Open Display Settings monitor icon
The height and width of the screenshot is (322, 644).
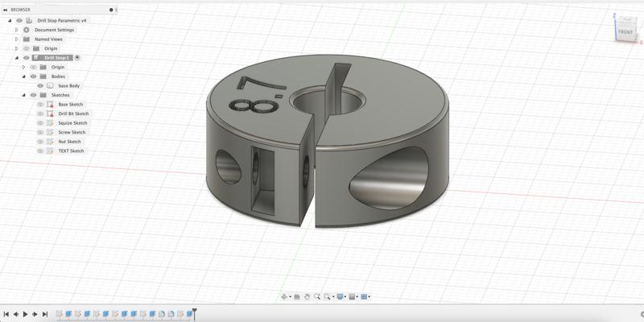coord(341,297)
